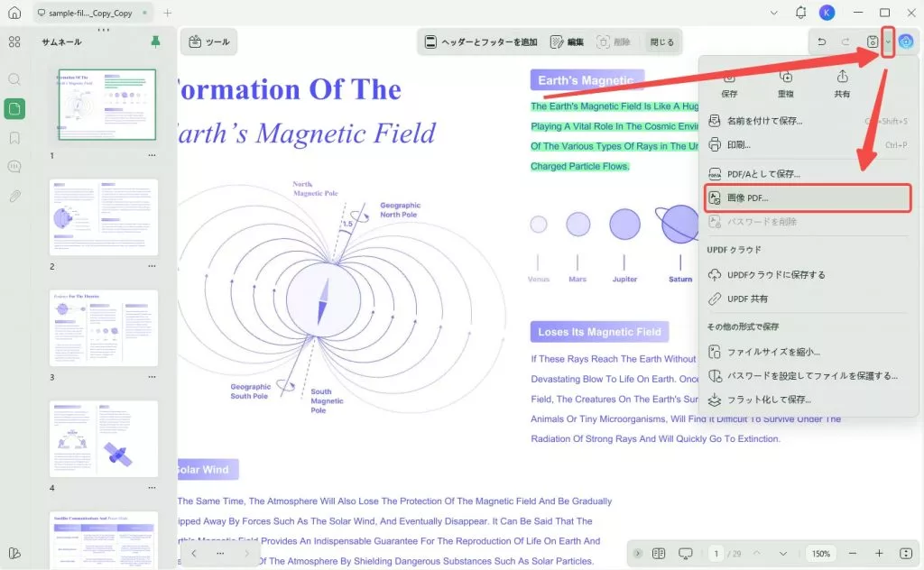Screen dimensions: 924x570
Task: Open the notifications bell icon
Action: [801, 13]
